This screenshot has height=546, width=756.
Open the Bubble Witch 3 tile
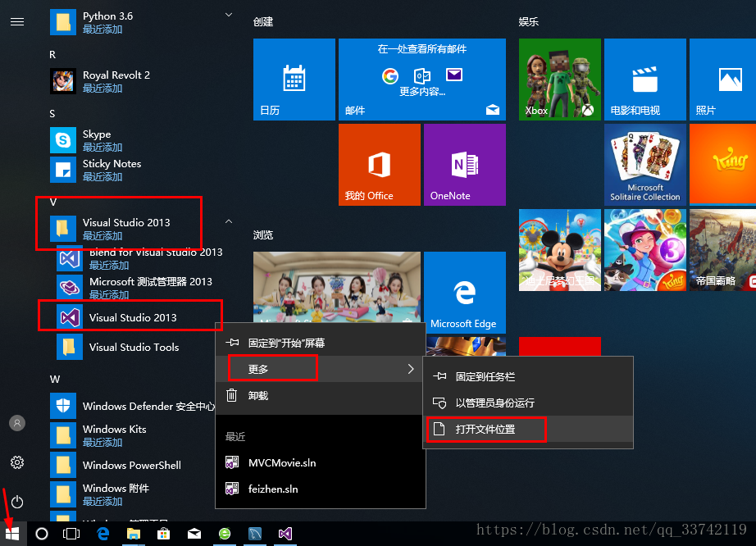tap(645, 250)
